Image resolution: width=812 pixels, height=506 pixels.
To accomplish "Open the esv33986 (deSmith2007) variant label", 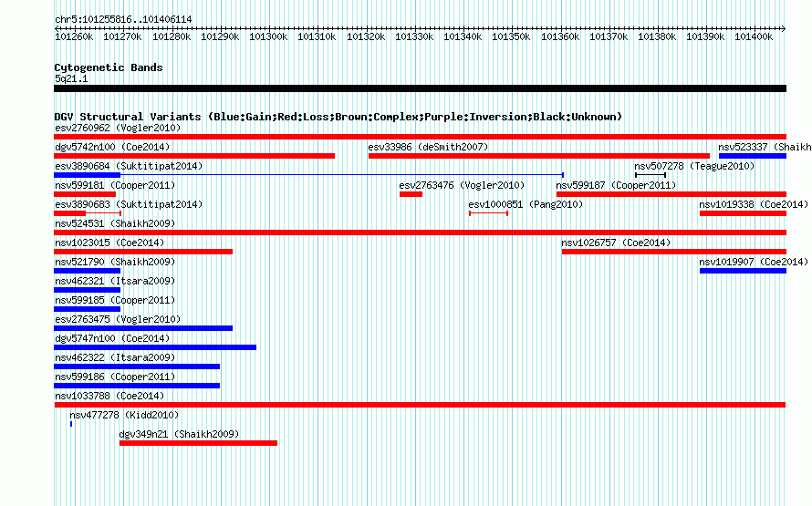I will [428, 147].
